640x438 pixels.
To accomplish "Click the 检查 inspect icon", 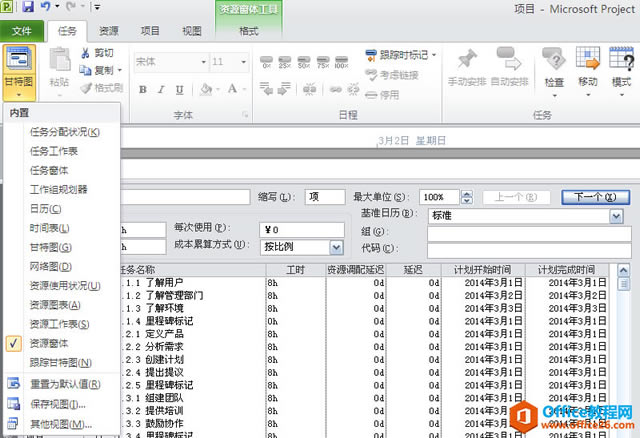I will 554,59.
